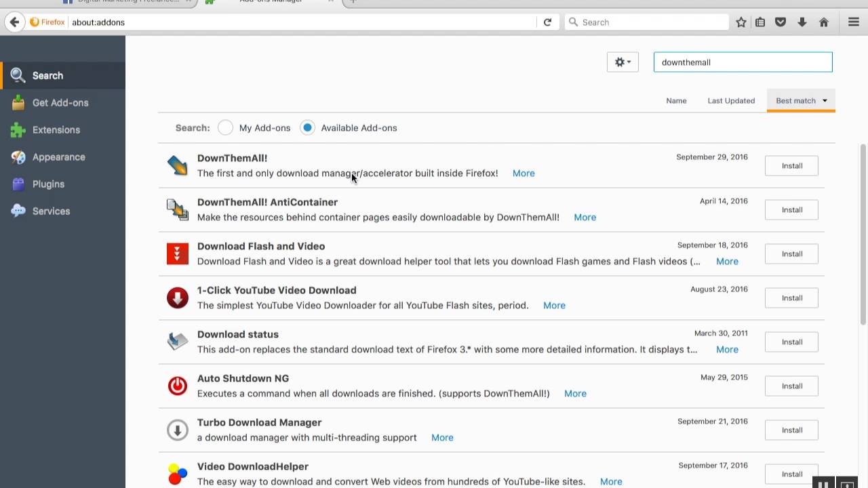Click the DownThemAll! add-on icon

click(x=177, y=165)
